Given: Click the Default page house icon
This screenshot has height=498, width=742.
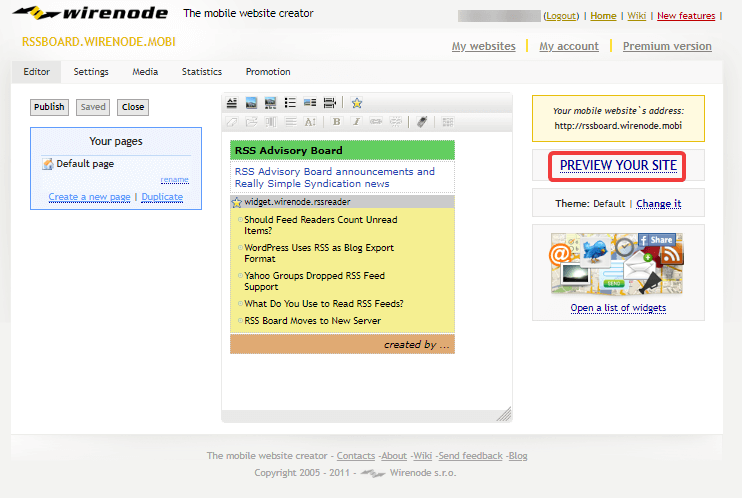Looking at the screenshot, I should point(48,164).
